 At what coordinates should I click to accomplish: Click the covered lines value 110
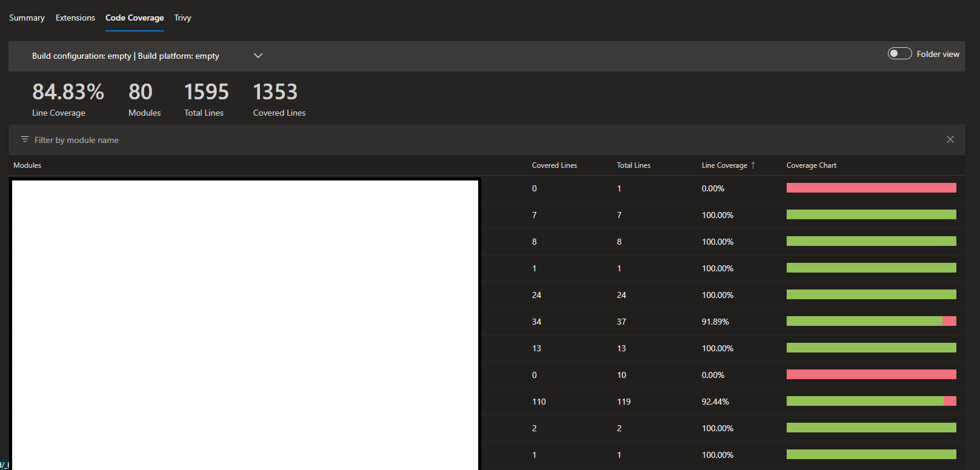coord(539,402)
